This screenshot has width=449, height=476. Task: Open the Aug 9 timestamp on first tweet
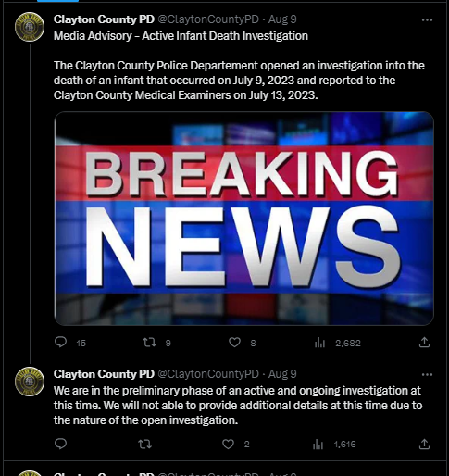tap(282, 19)
